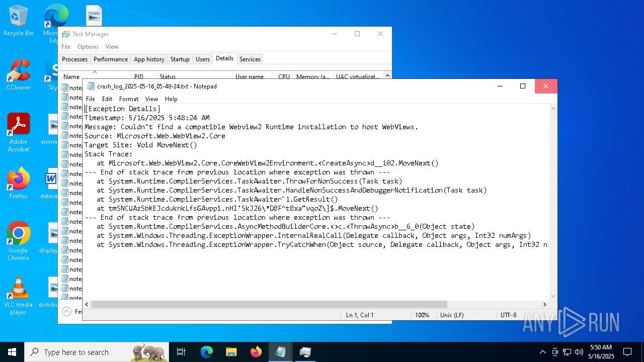Launch Firefox from the desktop icon
Image resolution: width=644 pixels, height=362 pixels.
[19, 184]
